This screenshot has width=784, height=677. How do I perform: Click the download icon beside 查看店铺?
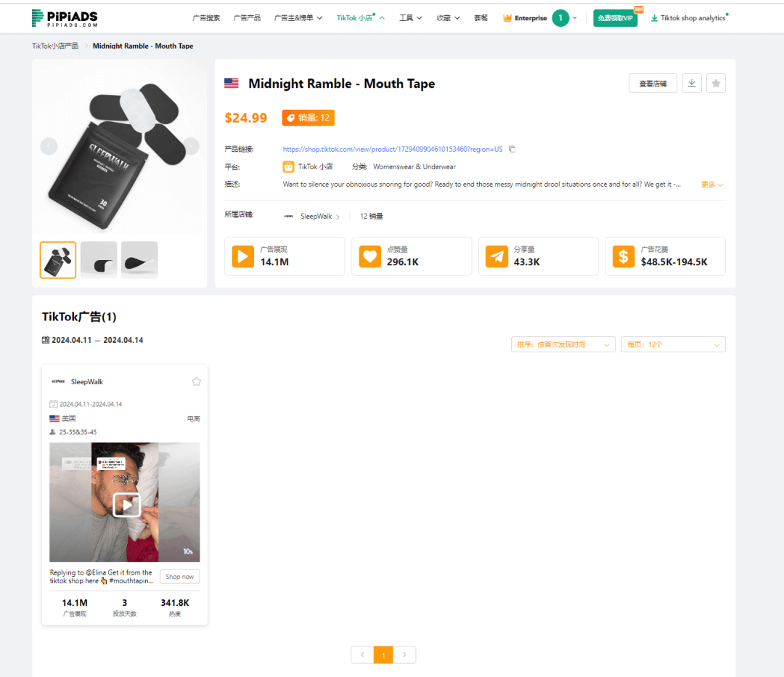[692, 84]
